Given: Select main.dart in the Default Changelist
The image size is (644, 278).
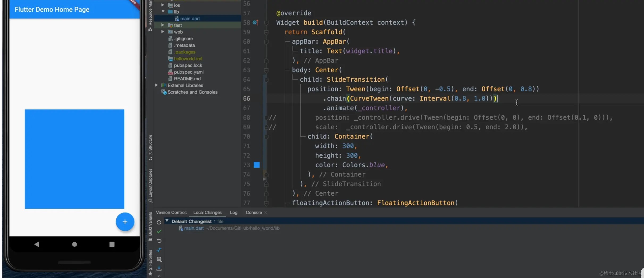Looking at the screenshot, I should 194,228.
